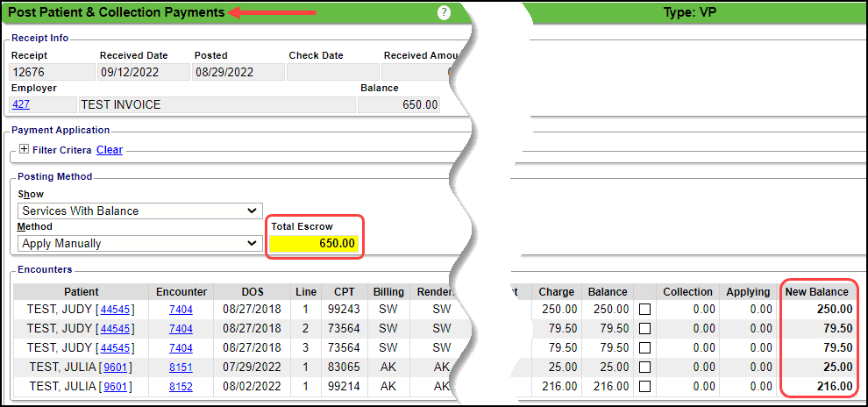
Task: Click the help question mark icon
Action: pyautogui.click(x=444, y=12)
